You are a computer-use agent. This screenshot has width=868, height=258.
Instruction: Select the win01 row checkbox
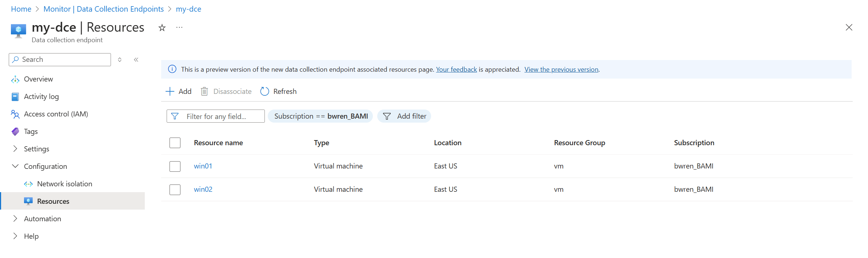click(175, 166)
